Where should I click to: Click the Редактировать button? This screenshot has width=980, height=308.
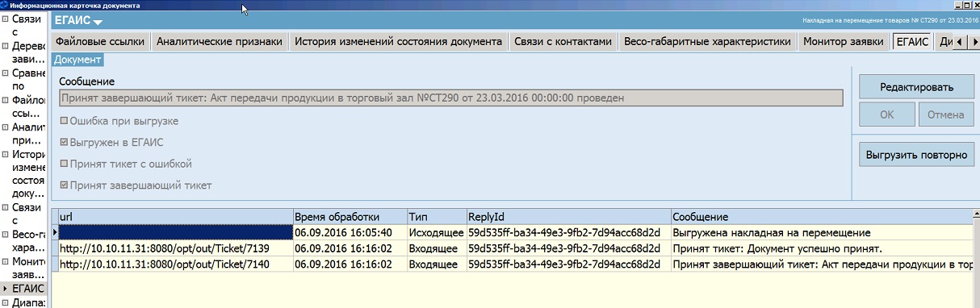coord(916,87)
